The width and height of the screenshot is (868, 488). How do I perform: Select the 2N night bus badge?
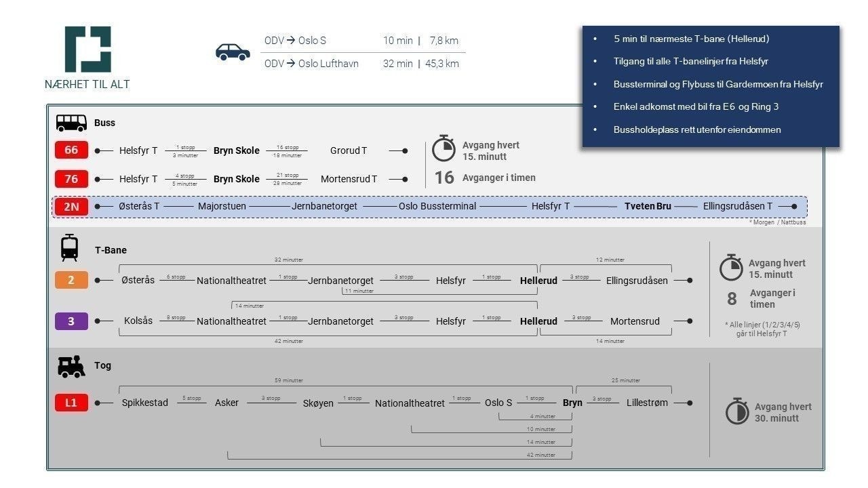71,207
